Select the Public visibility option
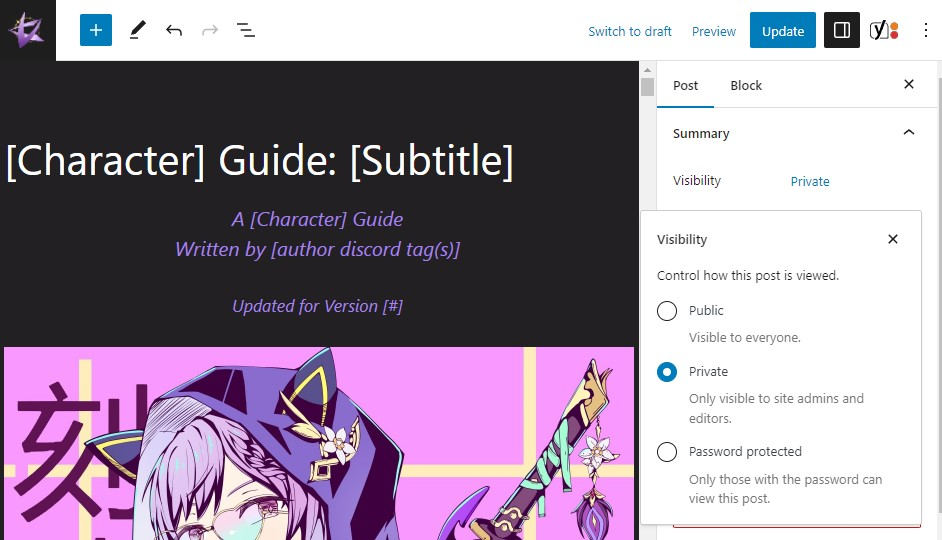942x540 pixels. [667, 311]
